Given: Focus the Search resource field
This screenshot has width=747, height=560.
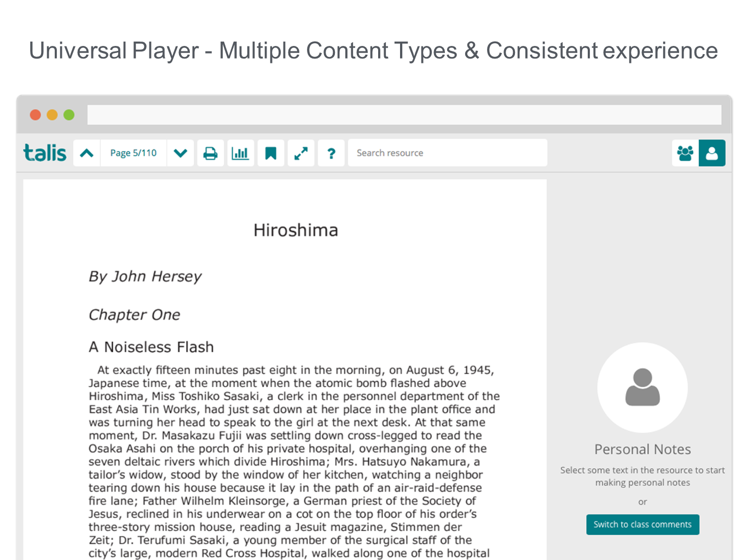Looking at the screenshot, I should click(447, 153).
